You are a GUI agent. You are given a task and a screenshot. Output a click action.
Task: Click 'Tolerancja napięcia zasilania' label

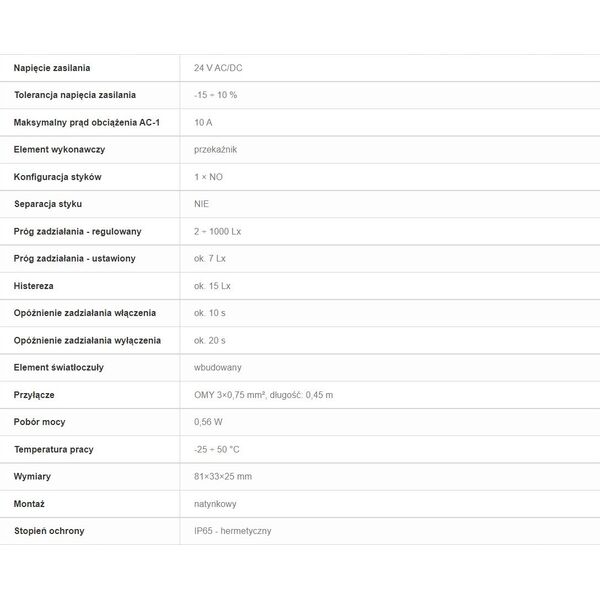pos(75,95)
